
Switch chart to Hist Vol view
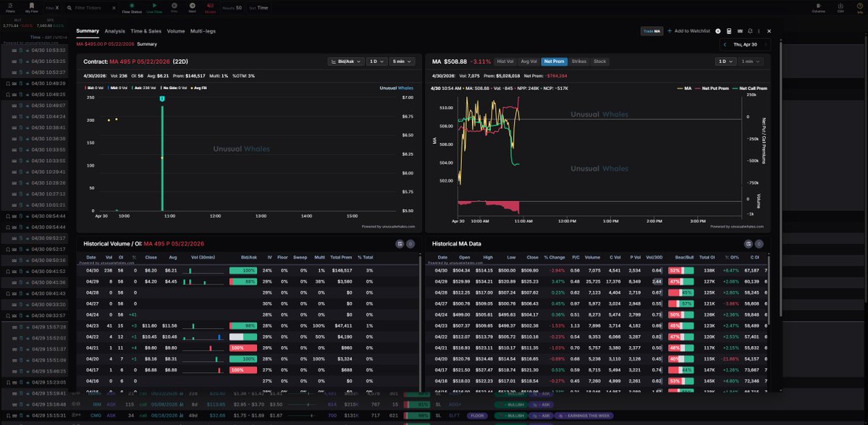(505, 62)
